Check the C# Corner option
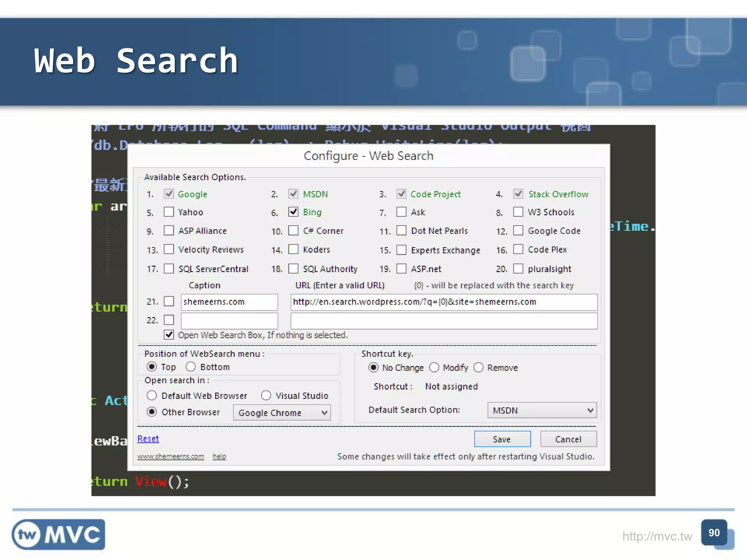Screen dimensions: 747x560 [x=293, y=230]
